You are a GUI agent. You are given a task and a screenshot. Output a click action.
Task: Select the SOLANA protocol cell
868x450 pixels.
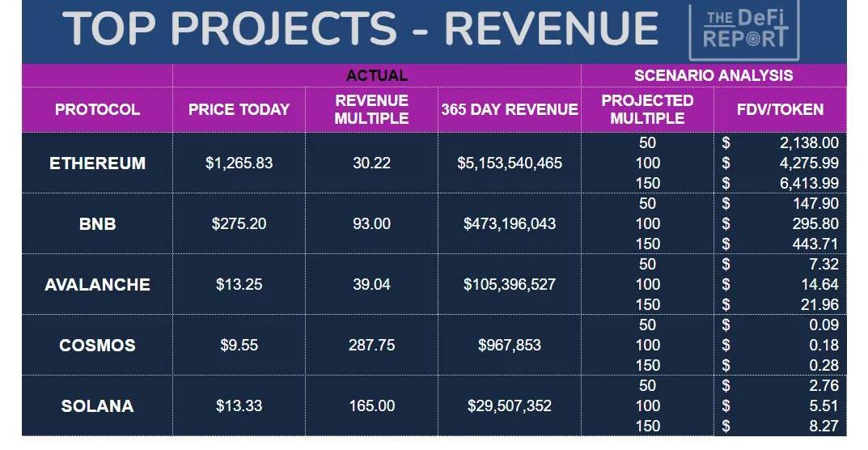click(x=97, y=405)
